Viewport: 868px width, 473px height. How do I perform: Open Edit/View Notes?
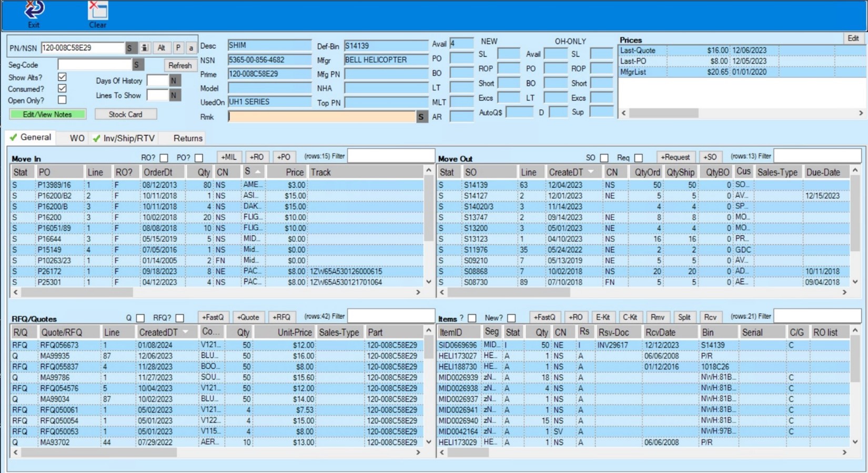click(47, 114)
